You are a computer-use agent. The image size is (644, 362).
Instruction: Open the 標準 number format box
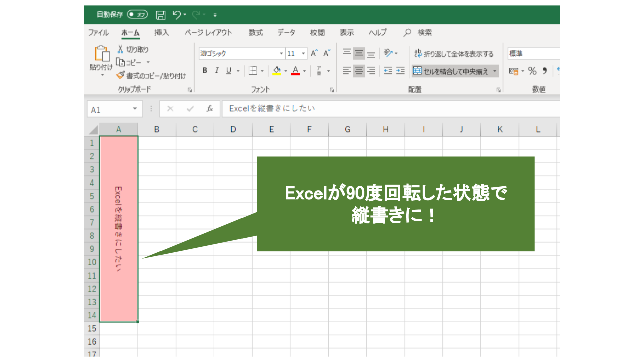click(533, 53)
